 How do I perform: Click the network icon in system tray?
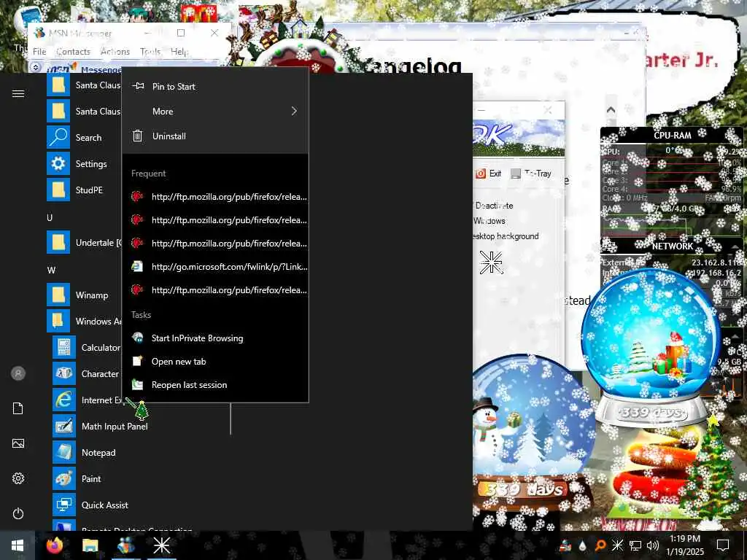click(x=635, y=545)
